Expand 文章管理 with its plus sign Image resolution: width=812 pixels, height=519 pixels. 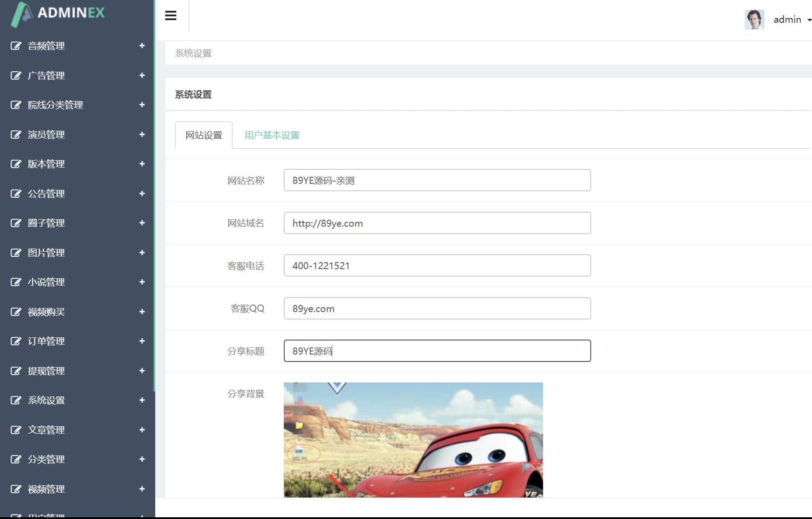142,430
